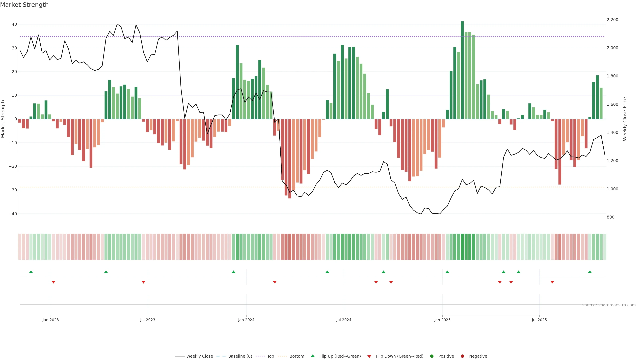Click the Positive green circle legend icon
Image resolution: width=644 pixels, height=362 pixels.
coord(432,356)
